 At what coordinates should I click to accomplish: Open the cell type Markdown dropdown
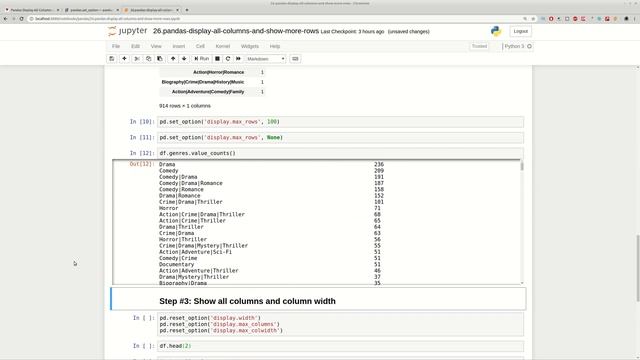tap(265, 59)
